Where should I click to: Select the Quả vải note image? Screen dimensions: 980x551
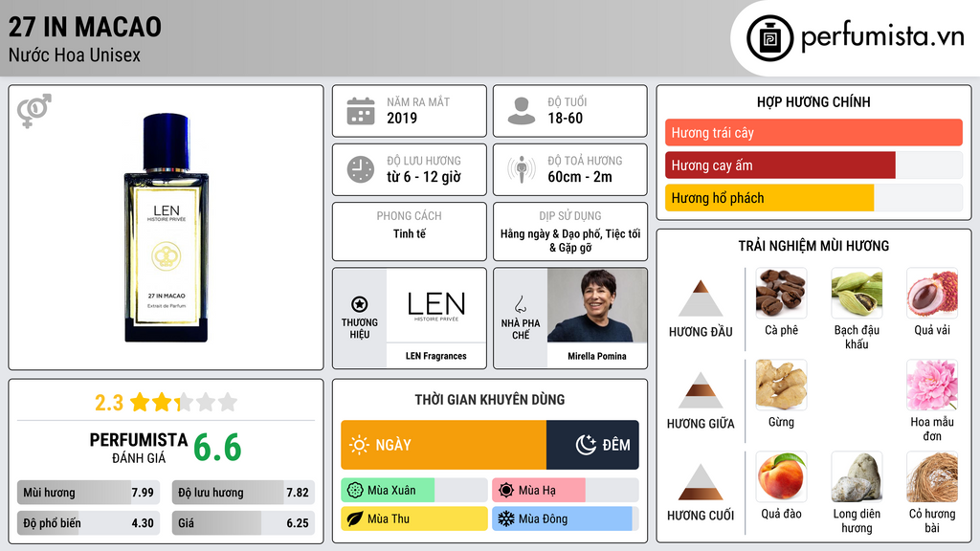coord(932,293)
